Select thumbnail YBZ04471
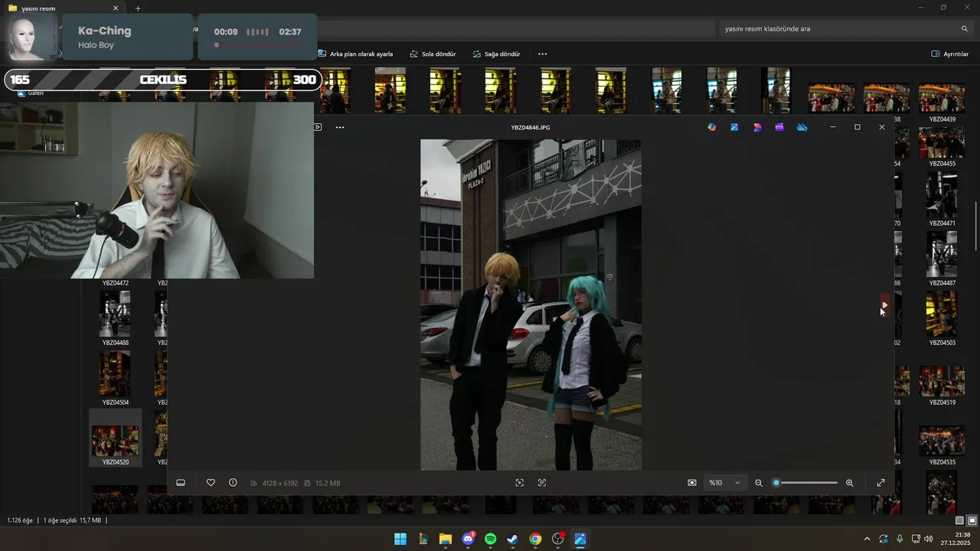 tap(942, 200)
